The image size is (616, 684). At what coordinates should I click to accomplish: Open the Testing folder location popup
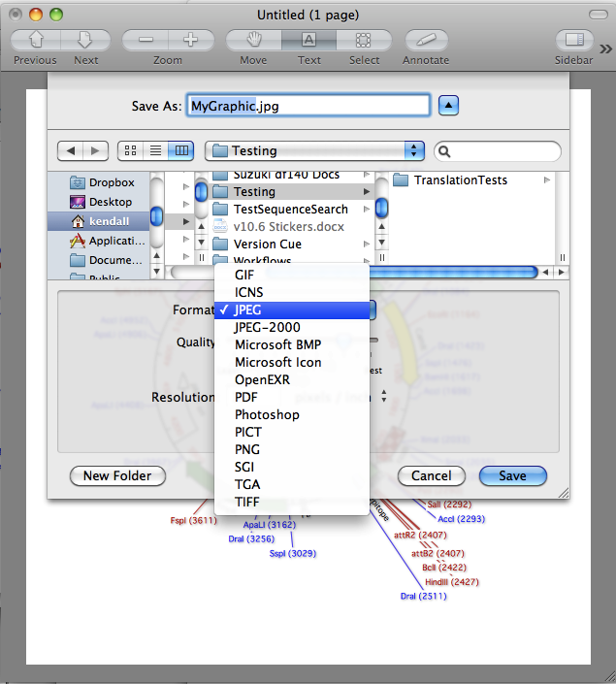[315, 150]
